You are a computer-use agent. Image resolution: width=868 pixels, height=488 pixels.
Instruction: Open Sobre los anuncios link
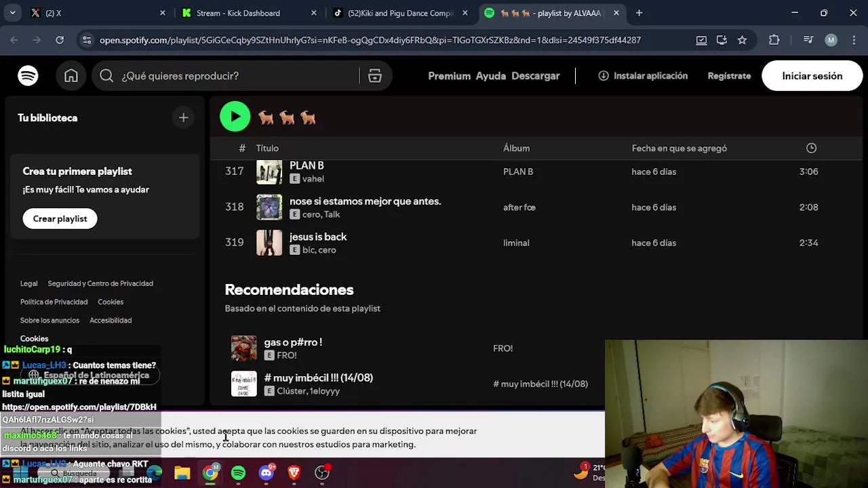(x=50, y=320)
